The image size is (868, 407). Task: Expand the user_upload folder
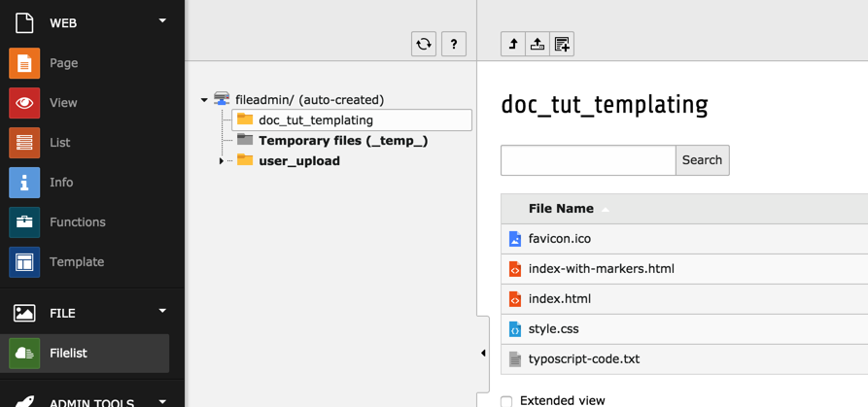(x=221, y=161)
